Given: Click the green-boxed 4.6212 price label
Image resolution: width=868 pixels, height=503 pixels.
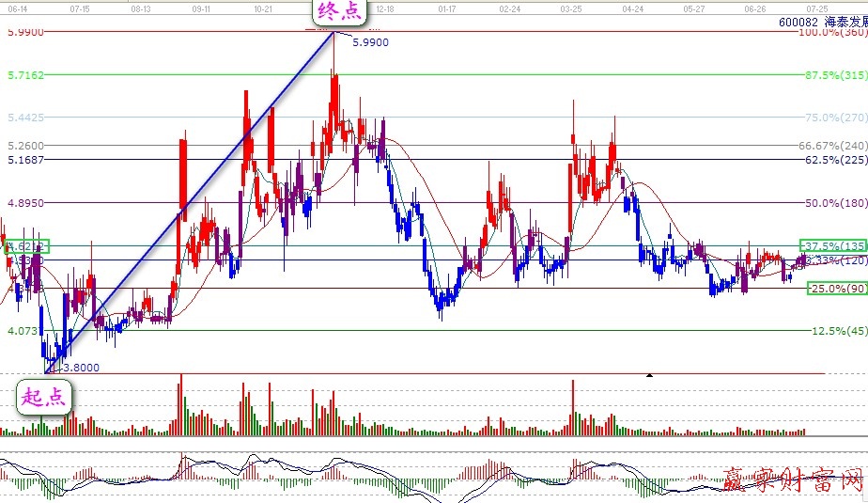Looking at the screenshot, I should pos(26,247).
